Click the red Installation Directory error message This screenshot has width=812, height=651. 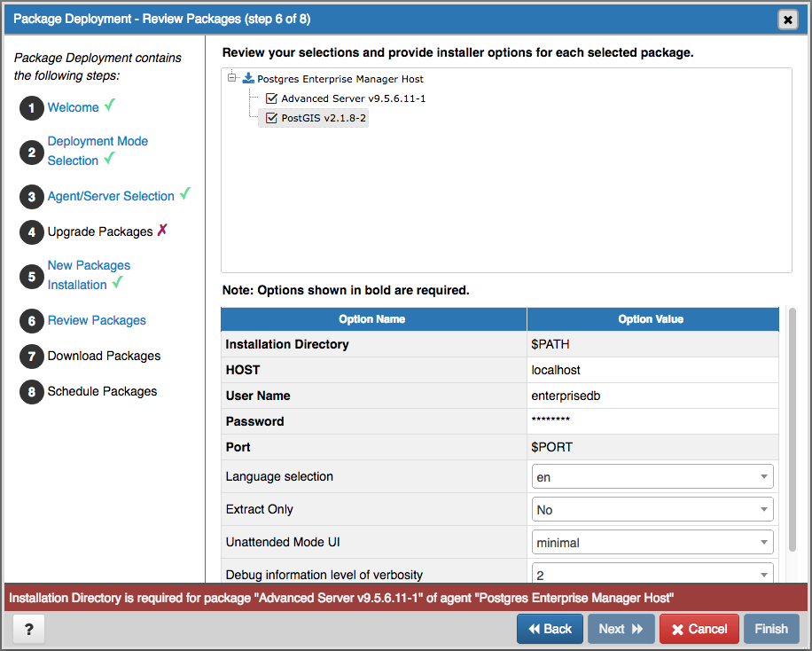[x=340, y=598]
